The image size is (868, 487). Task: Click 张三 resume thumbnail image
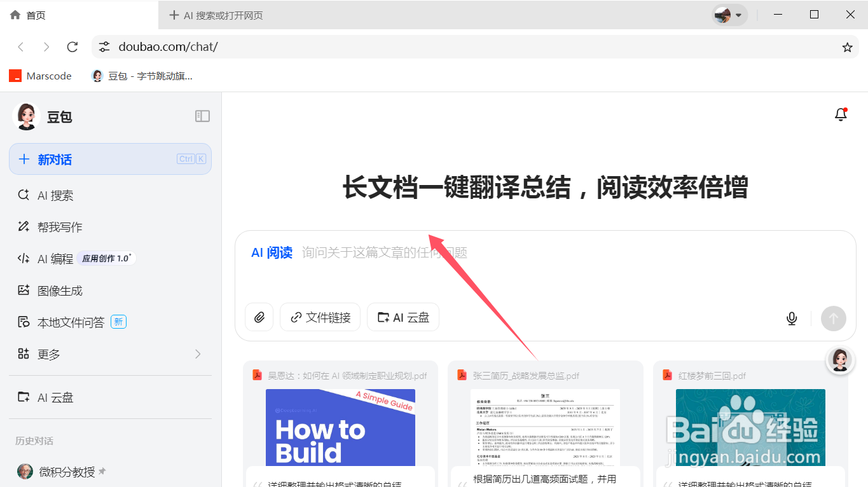coord(546,427)
